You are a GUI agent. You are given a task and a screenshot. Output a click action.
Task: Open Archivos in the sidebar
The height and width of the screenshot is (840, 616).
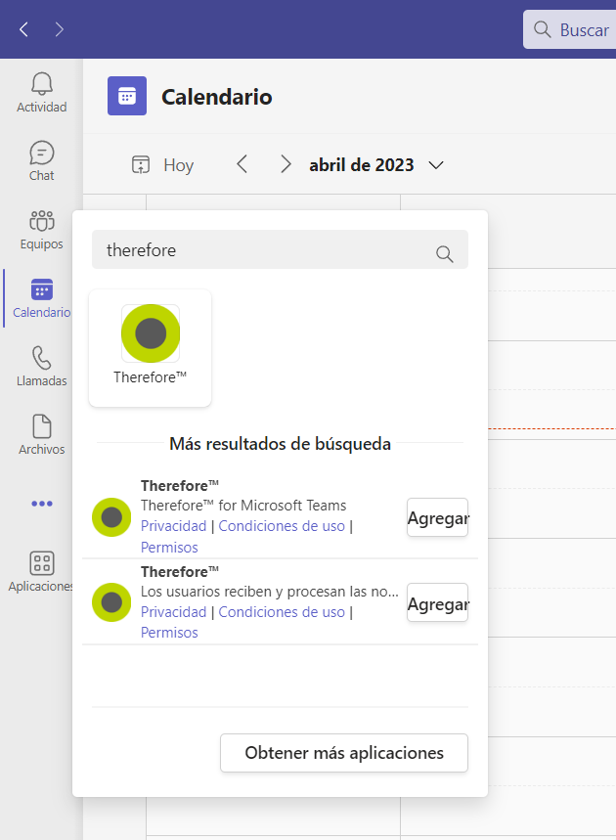click(x=42, y=434)
